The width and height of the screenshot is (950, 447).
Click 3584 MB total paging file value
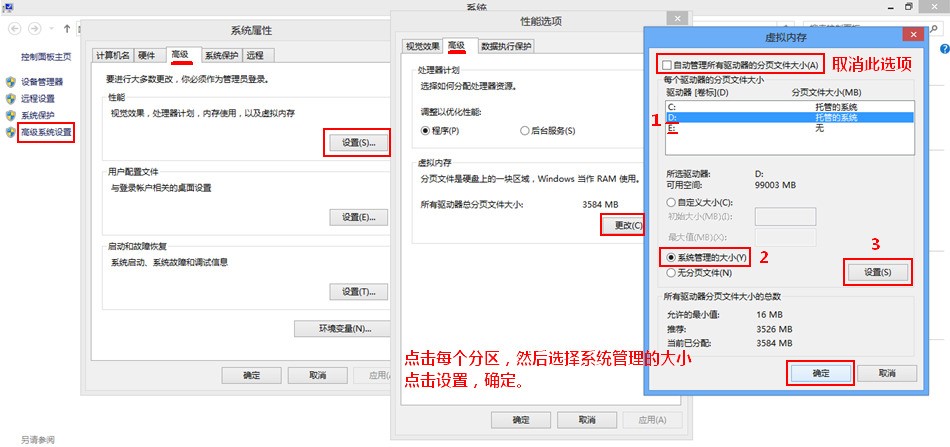pos(600,204)
